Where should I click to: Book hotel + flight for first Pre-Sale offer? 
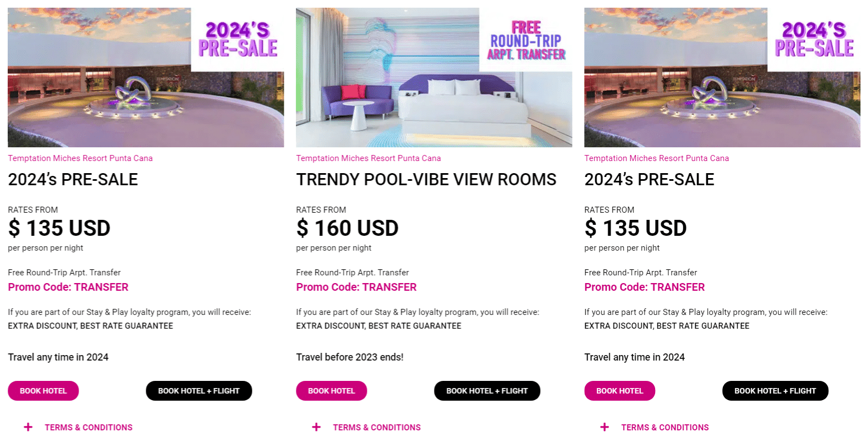[199, 391]
